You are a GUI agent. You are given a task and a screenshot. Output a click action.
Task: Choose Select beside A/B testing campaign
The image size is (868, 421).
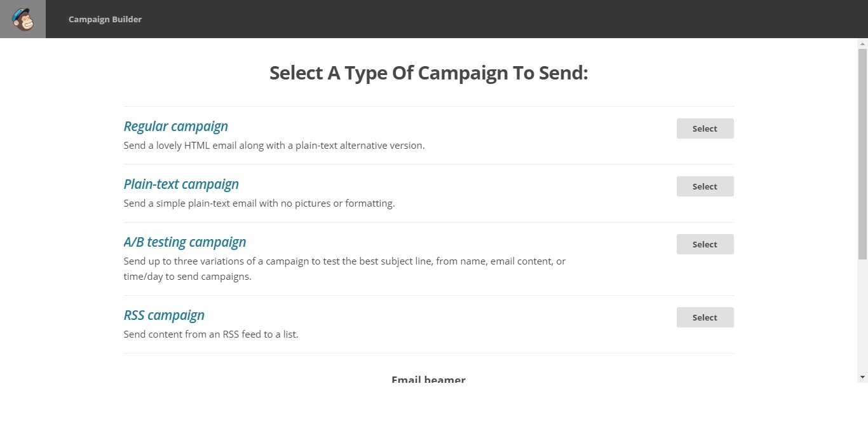705,244
